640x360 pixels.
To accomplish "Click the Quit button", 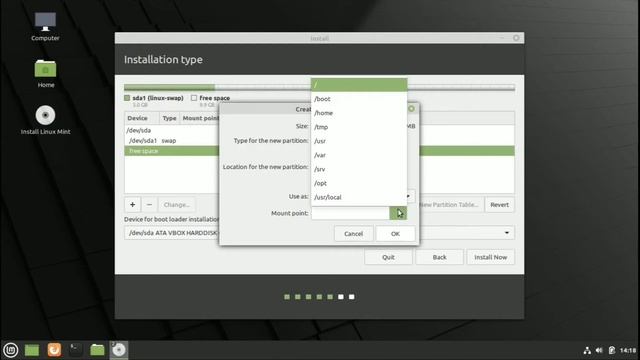I will [x=388, y=257].
